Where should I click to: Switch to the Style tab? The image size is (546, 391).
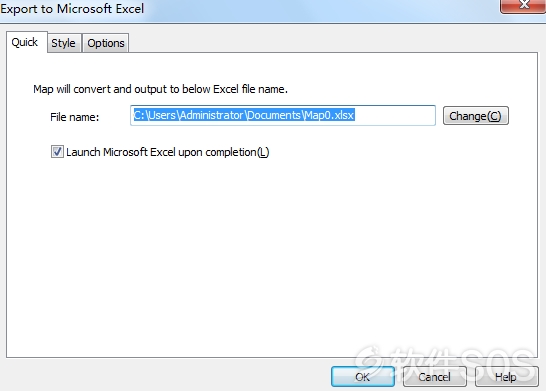point(64,43)
